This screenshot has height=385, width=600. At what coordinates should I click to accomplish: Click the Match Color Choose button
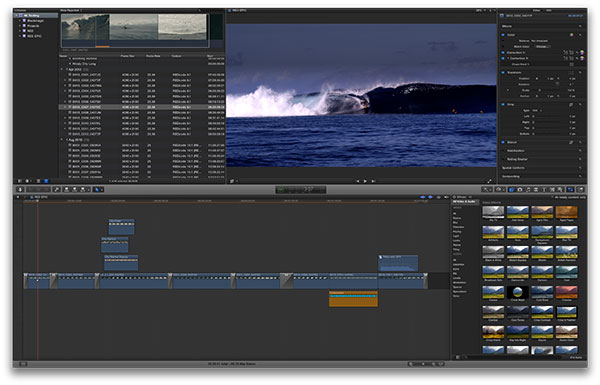point(543,46)
